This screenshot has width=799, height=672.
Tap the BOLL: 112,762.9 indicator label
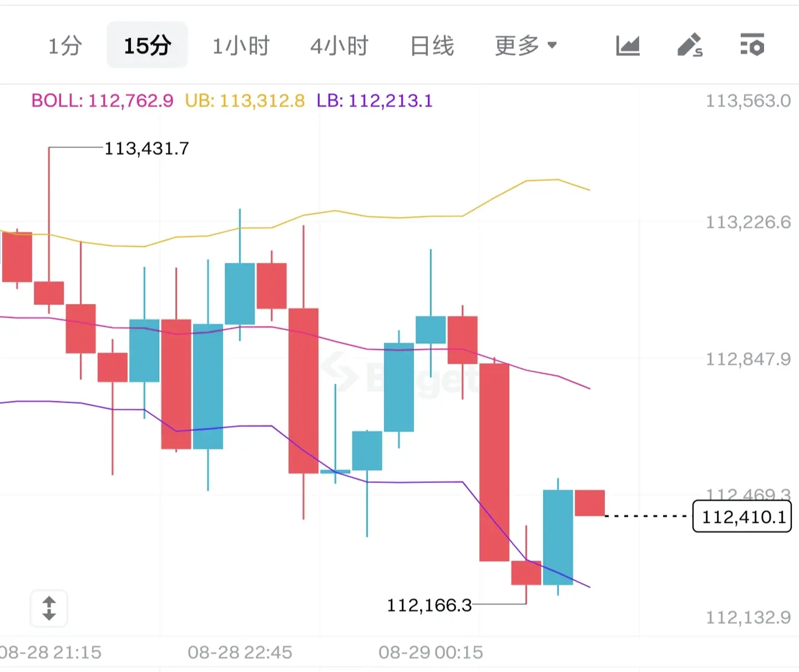pyautogui.click(x=102, y=101)
